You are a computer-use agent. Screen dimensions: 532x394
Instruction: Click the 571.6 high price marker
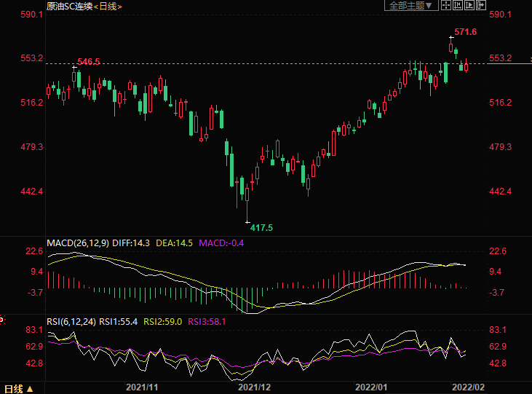465,32
